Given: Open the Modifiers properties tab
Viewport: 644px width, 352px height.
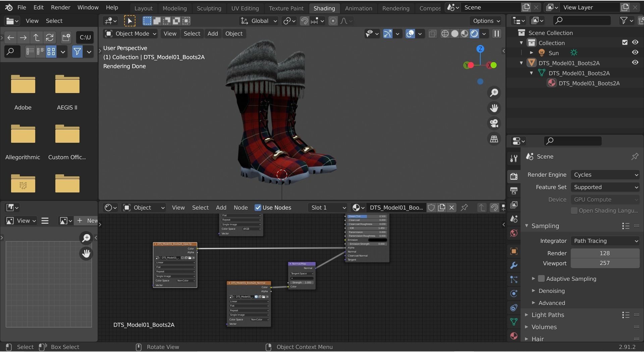Looking at the screenshot, I should pyautogui.click(x=514, y=265).
